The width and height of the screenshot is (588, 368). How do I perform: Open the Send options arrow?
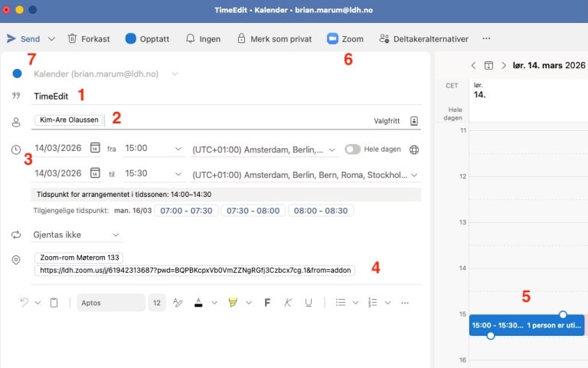[x=52, y=38]
